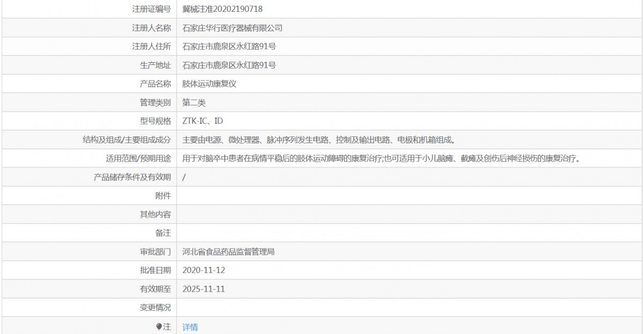Select registration number 冀械注准20202190718

pyautogui.click(x=223, y=9)
